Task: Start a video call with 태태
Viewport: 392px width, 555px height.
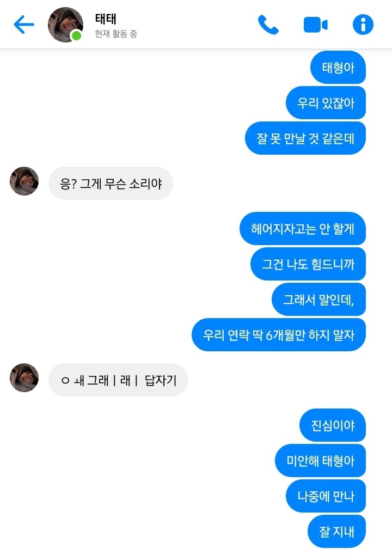Action: 316,25
